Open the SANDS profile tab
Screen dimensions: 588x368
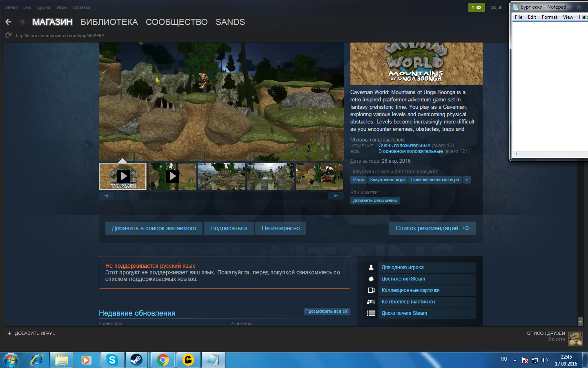click(230, 22)
